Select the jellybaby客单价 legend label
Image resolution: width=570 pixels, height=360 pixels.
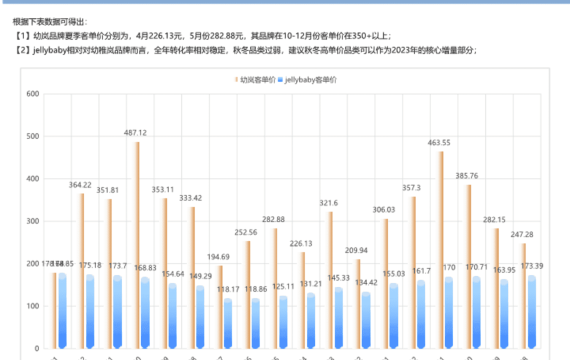pyautogui.click(x=310, y=80)
